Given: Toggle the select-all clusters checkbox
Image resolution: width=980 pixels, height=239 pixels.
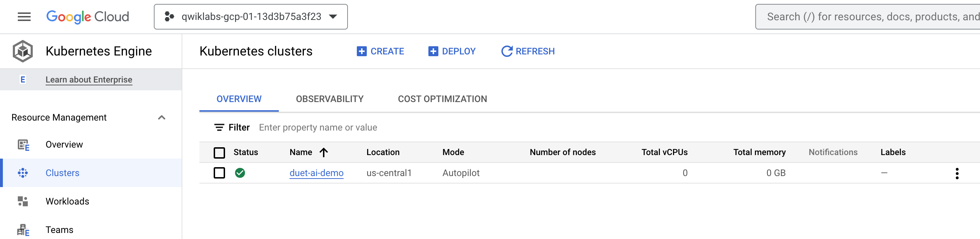Looking at the screenshot, I should tap(219, 153).
